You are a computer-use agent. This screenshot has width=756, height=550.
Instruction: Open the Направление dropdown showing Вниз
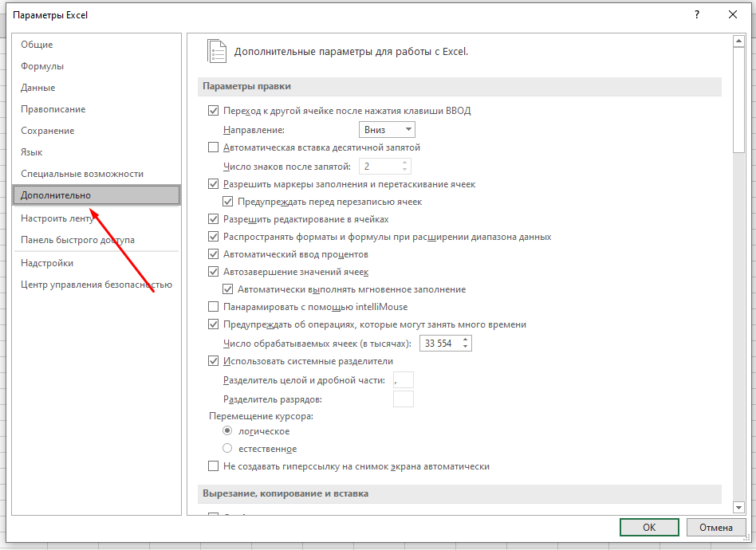(x=387, y=129)
